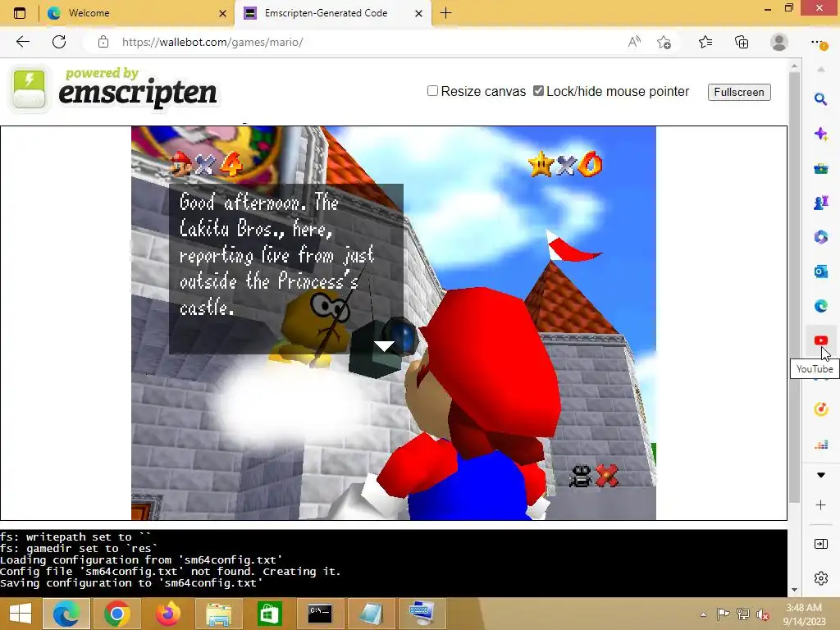Open the network tray icon
Image resolution: width=840 pixels, height=630 pixels.
pos(742,614)
